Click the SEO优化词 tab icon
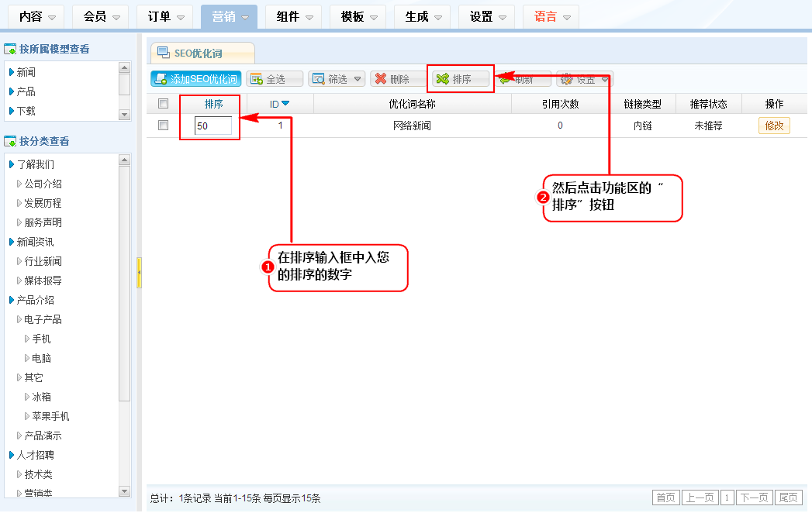This screenshot has width=812, height=513. 164,53
